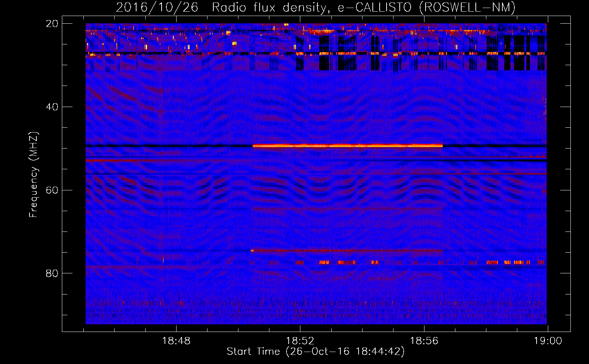589x364 pixels.
Task: Click the red horizontal band near 75 MHz
Action: pyautogui.click(x=347, y=250)
